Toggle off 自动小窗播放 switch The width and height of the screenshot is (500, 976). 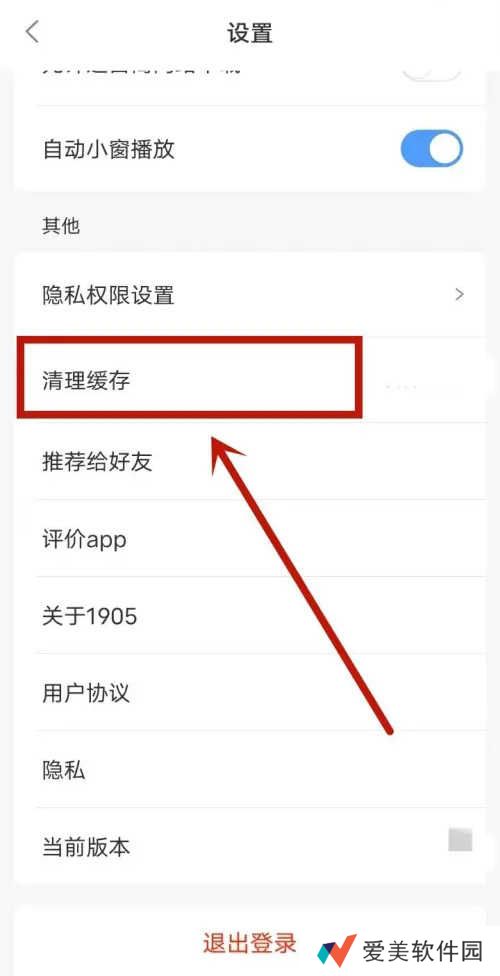(432, 148)
